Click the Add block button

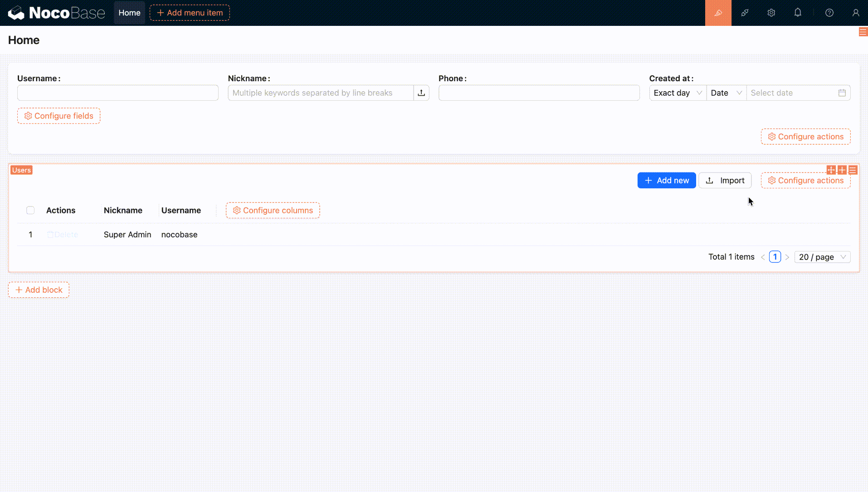39,290
